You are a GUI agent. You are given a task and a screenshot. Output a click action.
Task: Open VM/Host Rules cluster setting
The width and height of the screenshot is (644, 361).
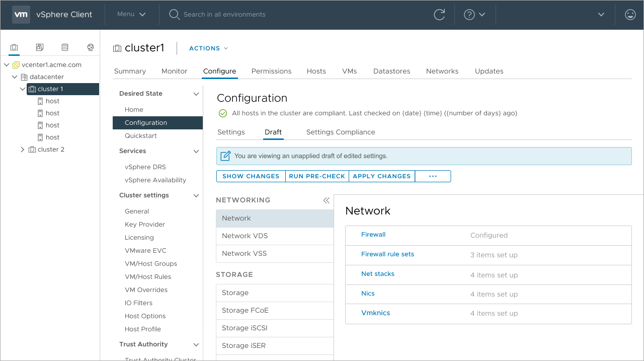tap(148, 277)
